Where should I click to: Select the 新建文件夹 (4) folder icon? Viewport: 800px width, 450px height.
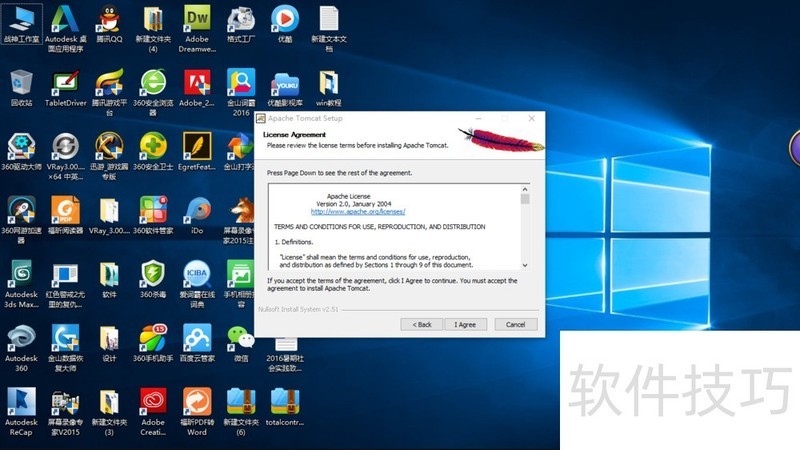(x=153, y=28)
